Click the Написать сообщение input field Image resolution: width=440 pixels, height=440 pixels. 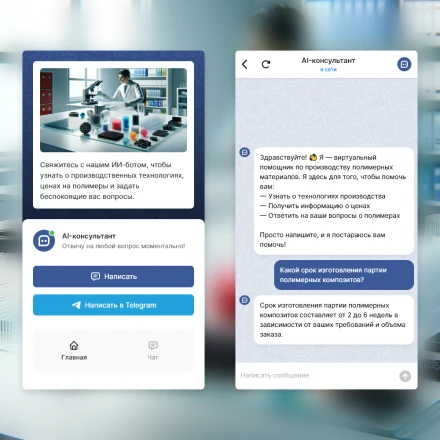pos(317,376)
